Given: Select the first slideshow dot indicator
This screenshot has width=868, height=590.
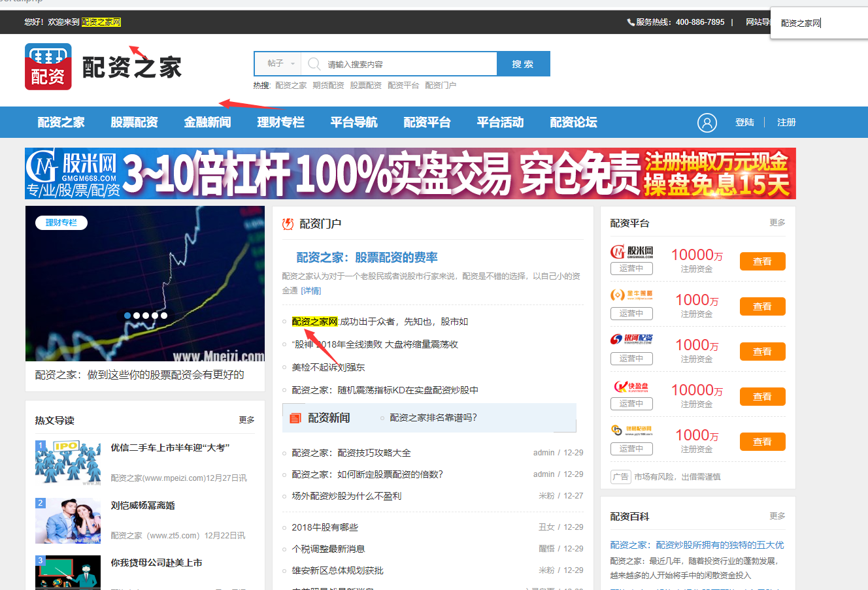Looking at the screenshot, I should 127,316.
